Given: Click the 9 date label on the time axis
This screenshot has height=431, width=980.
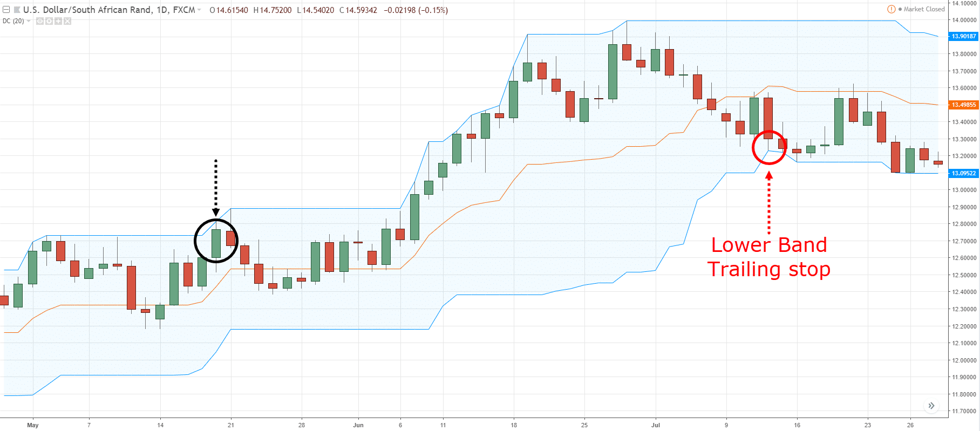Looking at the screenshot, I should 726,425.
